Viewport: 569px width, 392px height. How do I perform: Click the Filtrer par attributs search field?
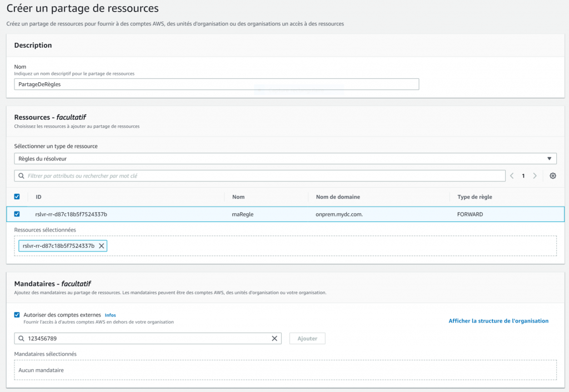[x=260, y=176]
